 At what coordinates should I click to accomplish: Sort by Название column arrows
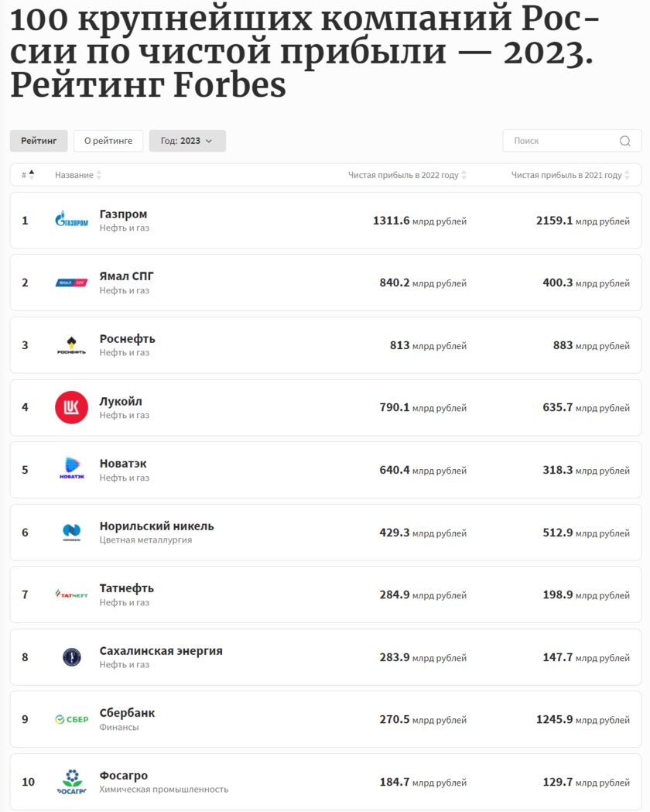[99, 175]
